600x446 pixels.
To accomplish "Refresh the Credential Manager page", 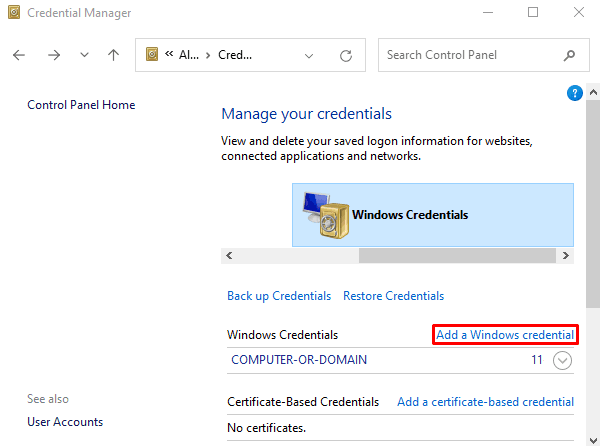I will 346,56.
